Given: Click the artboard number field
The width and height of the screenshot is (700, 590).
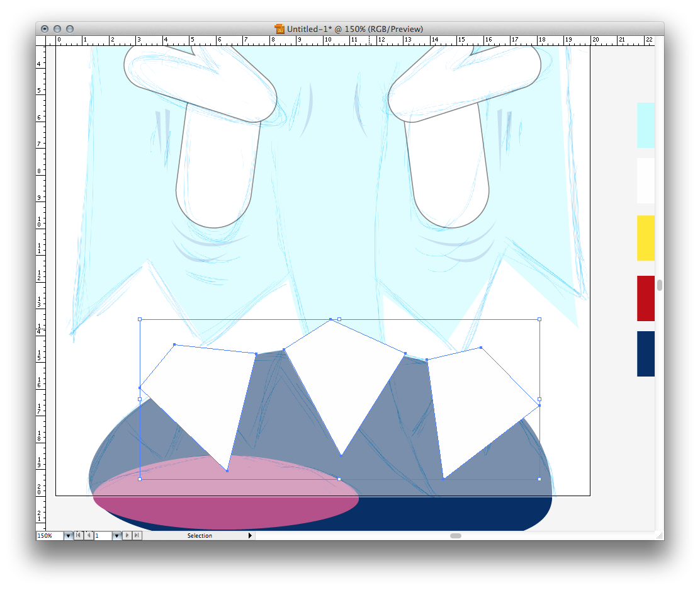Looking at the screenshot, I should [x=103, y=536].
